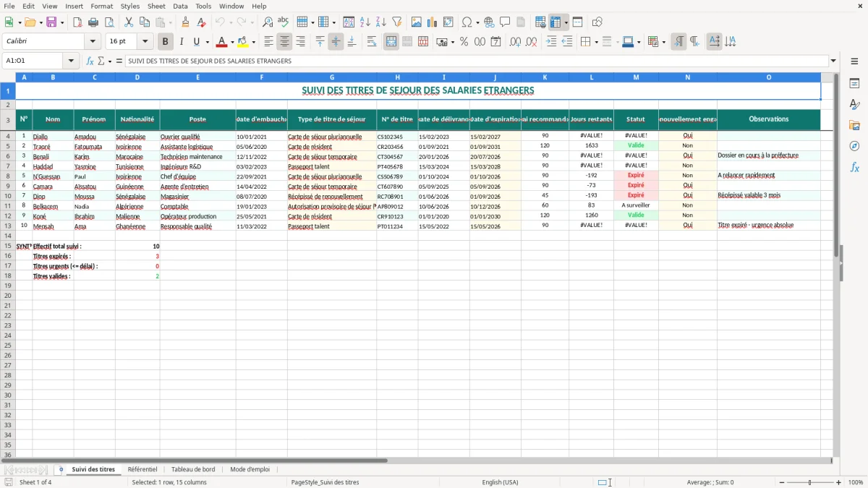Open the Background Color dropdown arrow
The image size is (868, 488).
click(253, 42)
